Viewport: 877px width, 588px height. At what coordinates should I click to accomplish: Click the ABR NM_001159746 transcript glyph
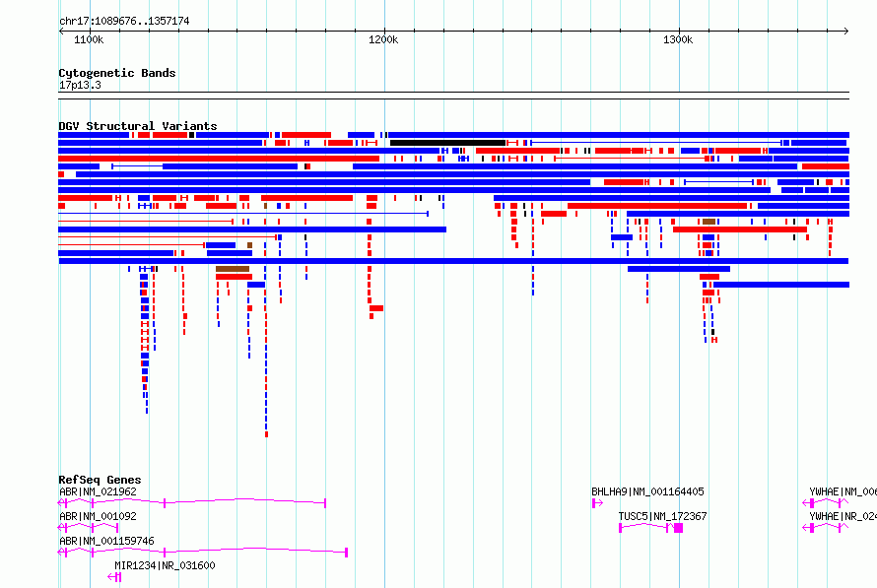tap(202, 553)
